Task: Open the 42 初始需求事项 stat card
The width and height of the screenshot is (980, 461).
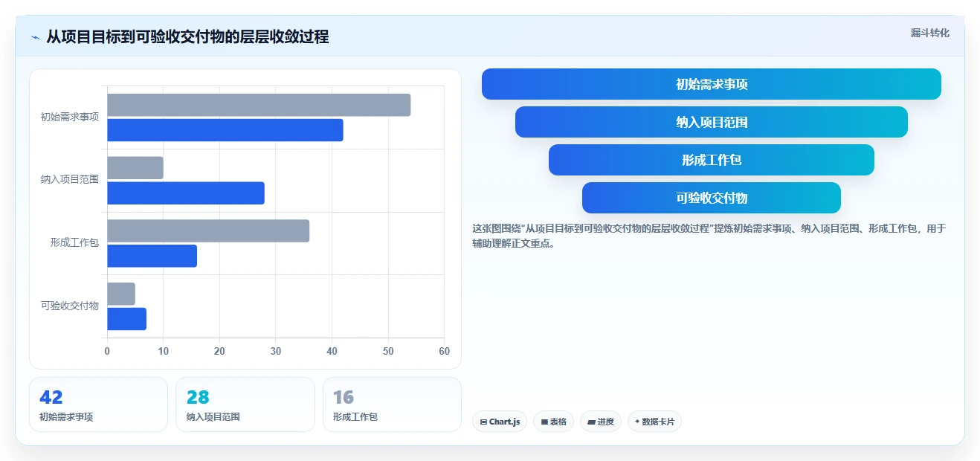Action: pos(98,404)
